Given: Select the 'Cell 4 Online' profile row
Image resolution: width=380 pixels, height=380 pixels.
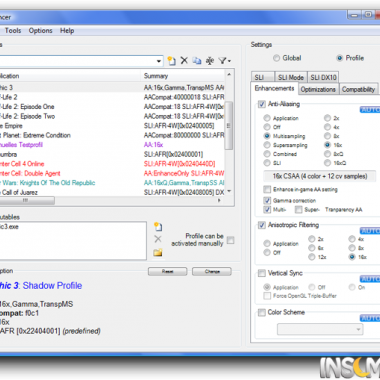Looking at the screenshot, I should (112, 164).
